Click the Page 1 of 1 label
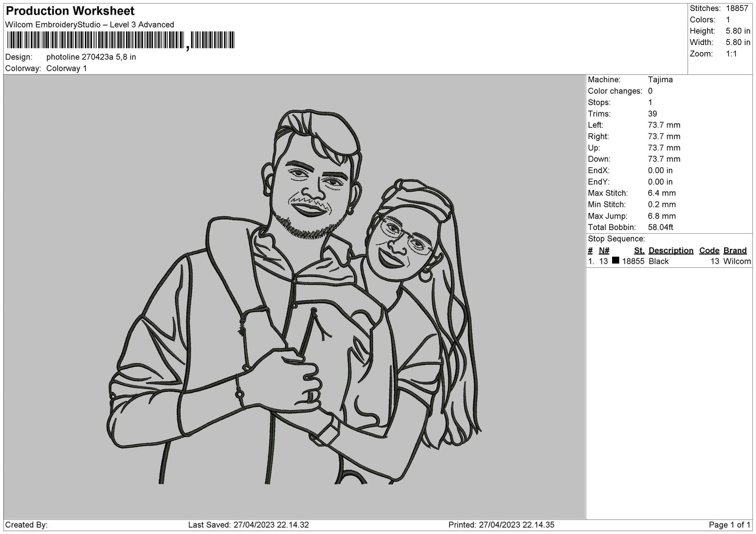The image size is (756, 534). point(729,525)
